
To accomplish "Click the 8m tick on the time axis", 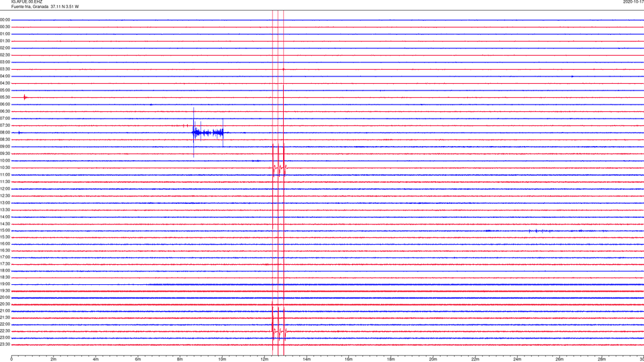I will coord(180,359).
